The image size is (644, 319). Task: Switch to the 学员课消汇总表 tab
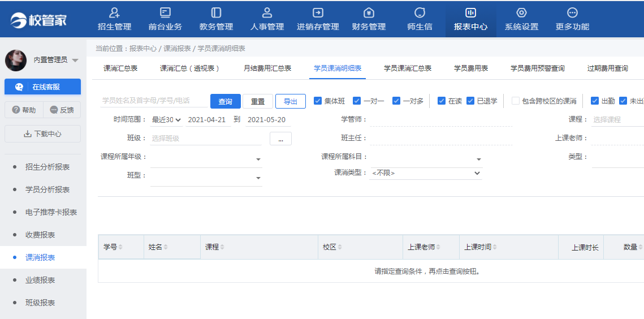pos(408,68)
